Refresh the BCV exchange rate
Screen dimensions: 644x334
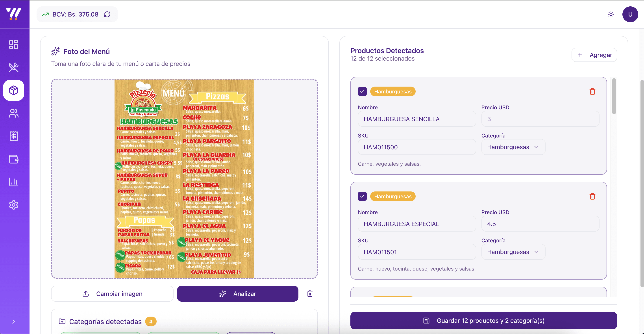(107, 14)
